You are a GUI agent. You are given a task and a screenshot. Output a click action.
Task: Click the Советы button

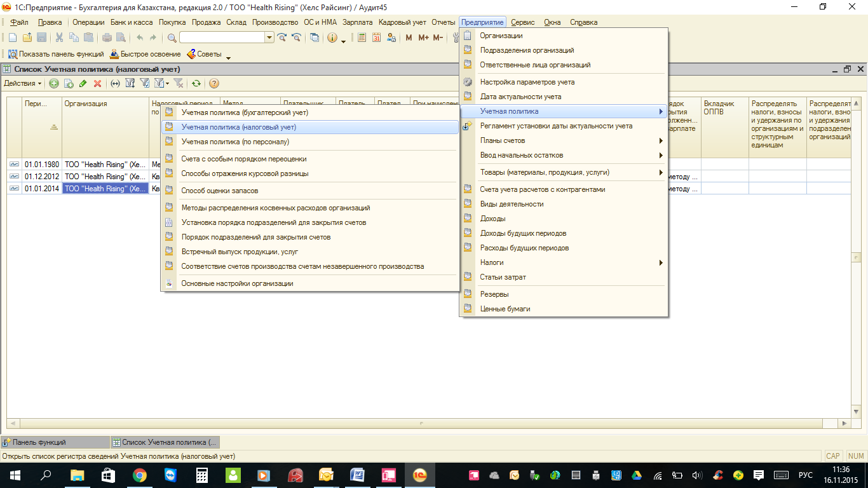(205, 54)
